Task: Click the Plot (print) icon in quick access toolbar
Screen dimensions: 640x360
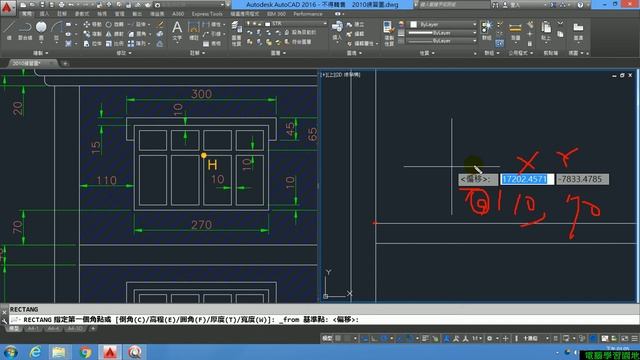Action: coord(61,5)
